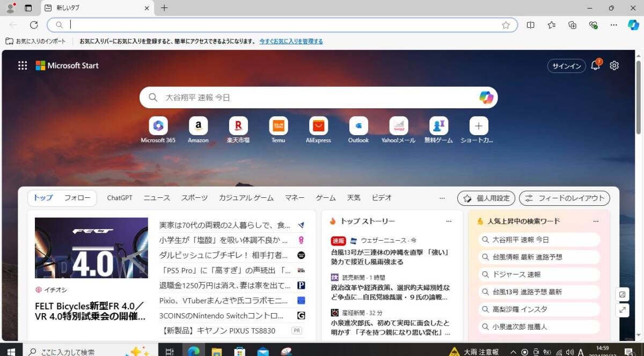Image resolution: width=644 pixels, height=356 pixels.
Task: Open the カジュアル ゲーム feed tab
Action: (246, 198)
